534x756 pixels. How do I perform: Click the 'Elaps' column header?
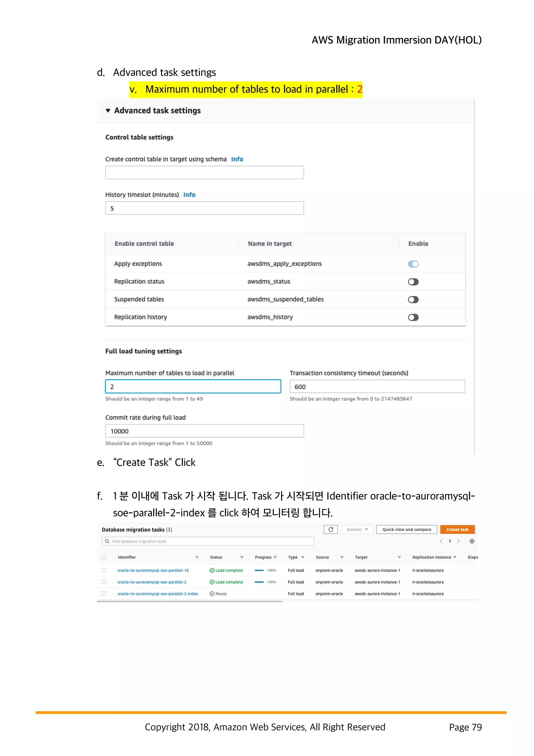coord(473,557)
